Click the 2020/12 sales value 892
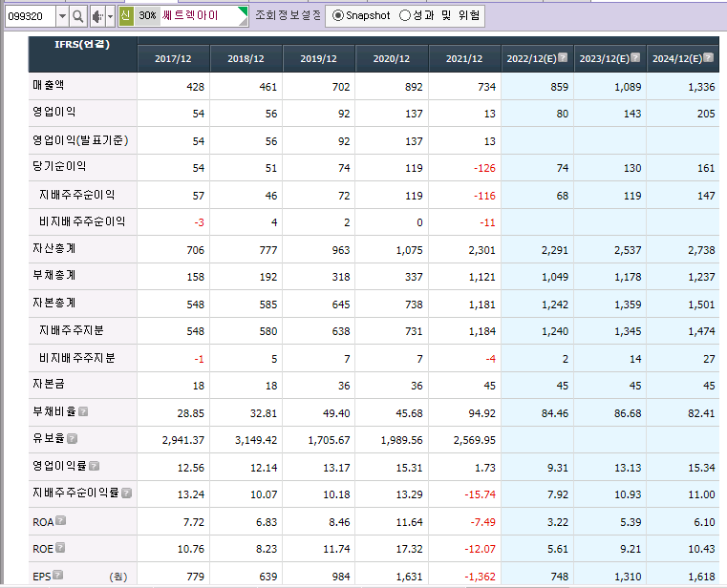727x588 pixels. click(414, 87)
